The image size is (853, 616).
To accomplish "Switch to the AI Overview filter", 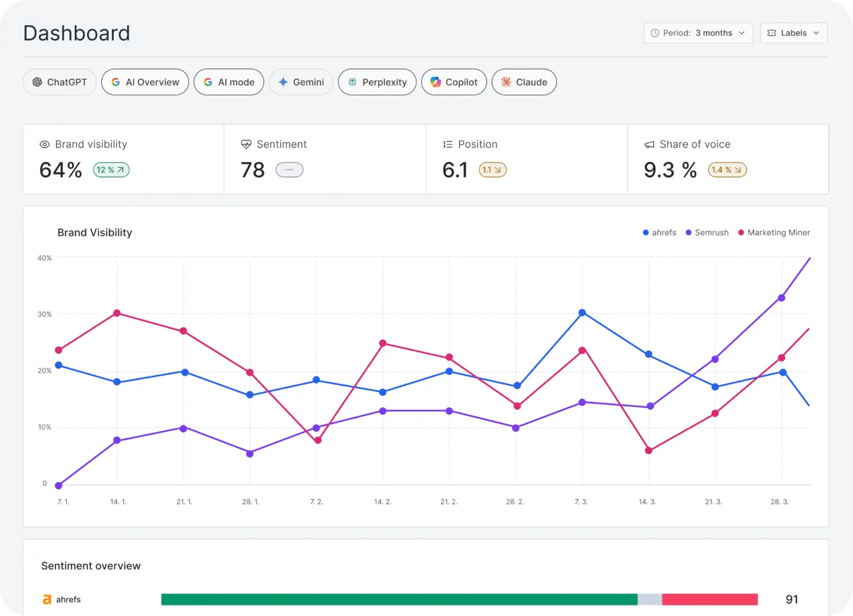I will (145, 82).
